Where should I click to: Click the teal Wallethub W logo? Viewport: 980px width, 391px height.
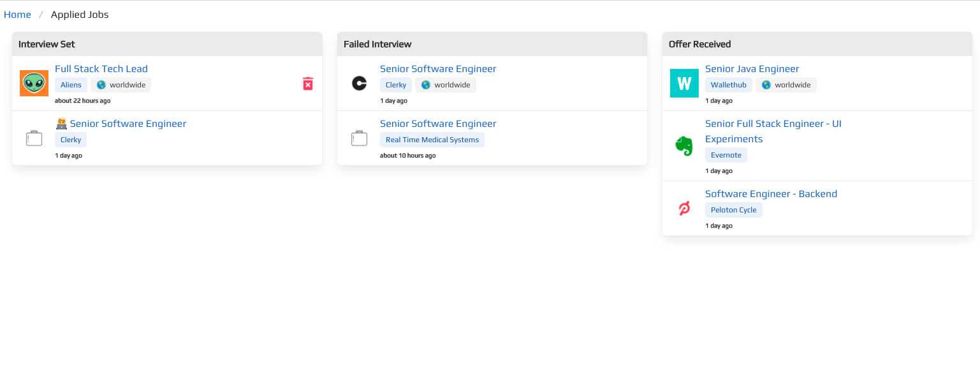point(684,84)
